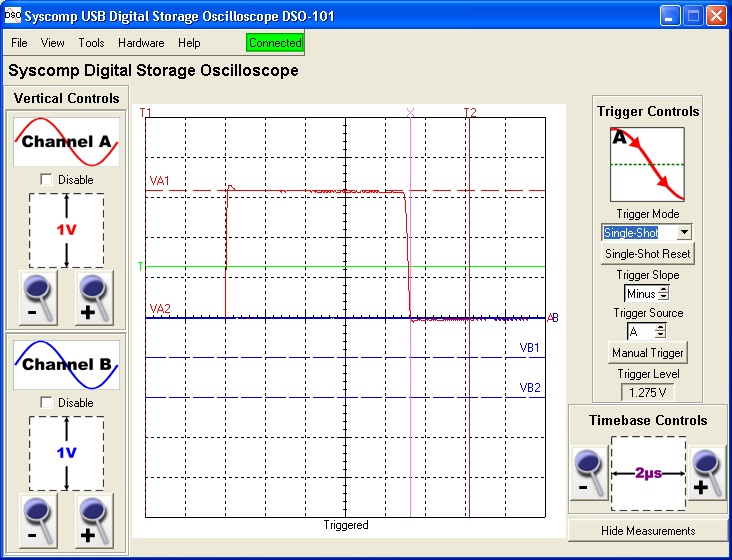Viewport: 732px width, 560px height.
Task: Zoom out Channel A vertical scale
Action: pos(37,299)
